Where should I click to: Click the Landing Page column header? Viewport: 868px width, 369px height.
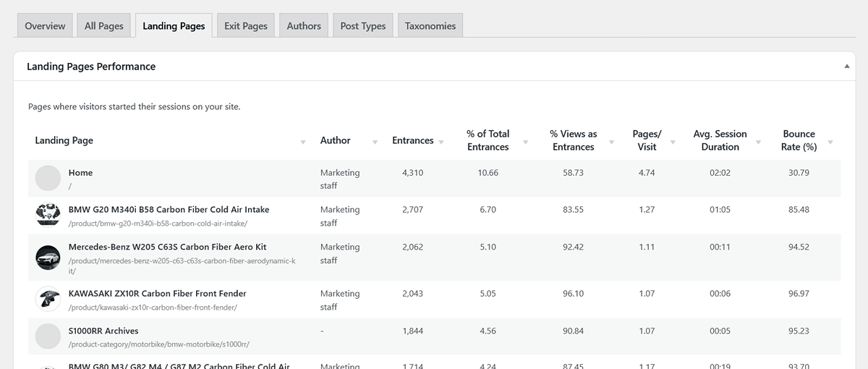click(64, 140)
